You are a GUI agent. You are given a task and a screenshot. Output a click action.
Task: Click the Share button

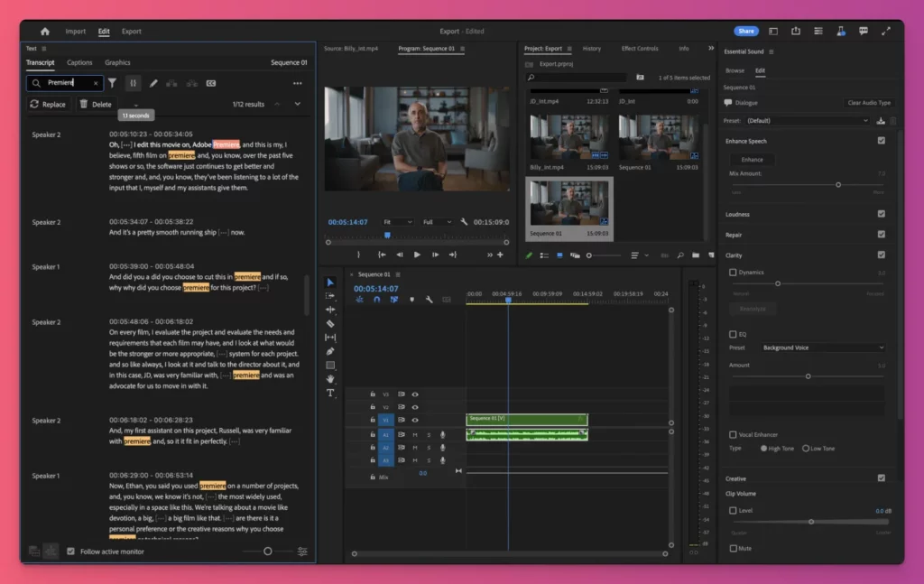pos(746,32)
